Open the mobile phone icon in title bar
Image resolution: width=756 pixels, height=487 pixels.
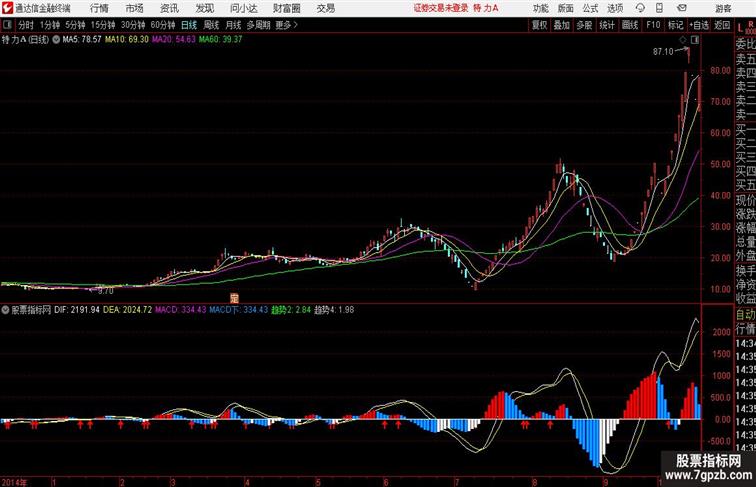pos(659,8)
